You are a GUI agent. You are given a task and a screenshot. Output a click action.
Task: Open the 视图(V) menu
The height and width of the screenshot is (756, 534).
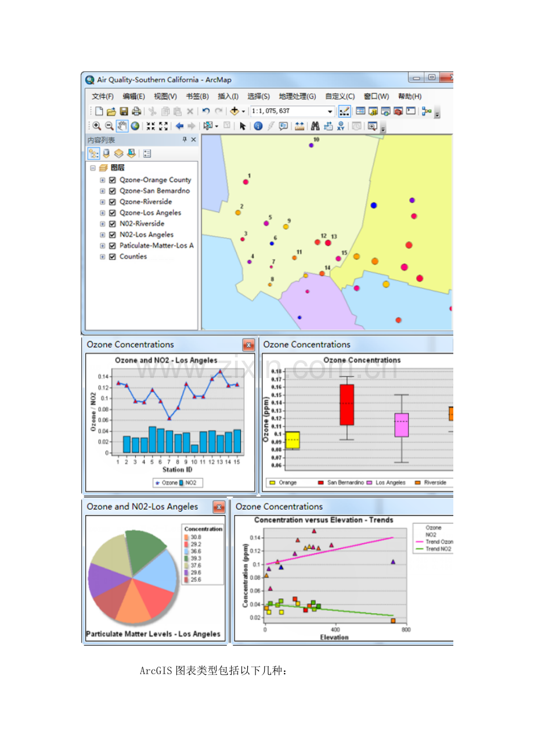click(165, 96)
